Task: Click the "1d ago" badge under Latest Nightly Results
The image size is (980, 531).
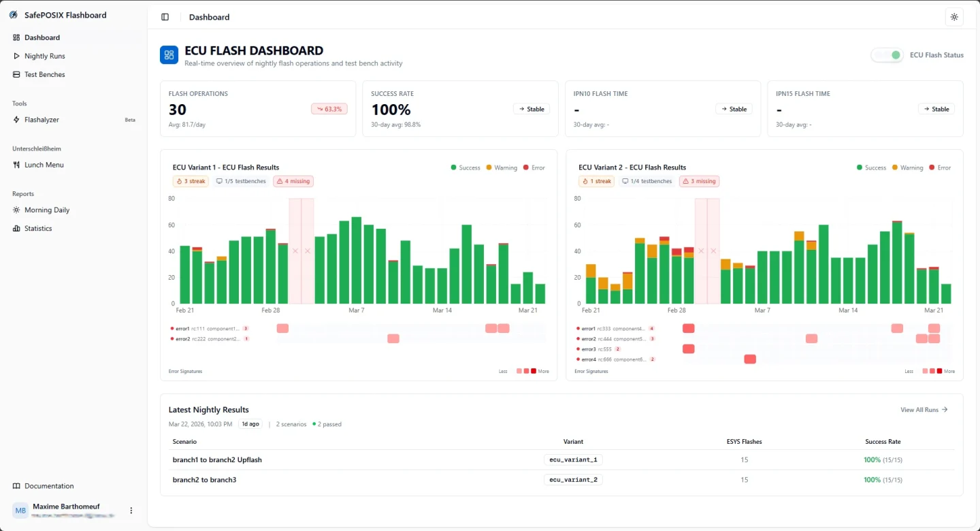Action: click(x=250, y=424)
